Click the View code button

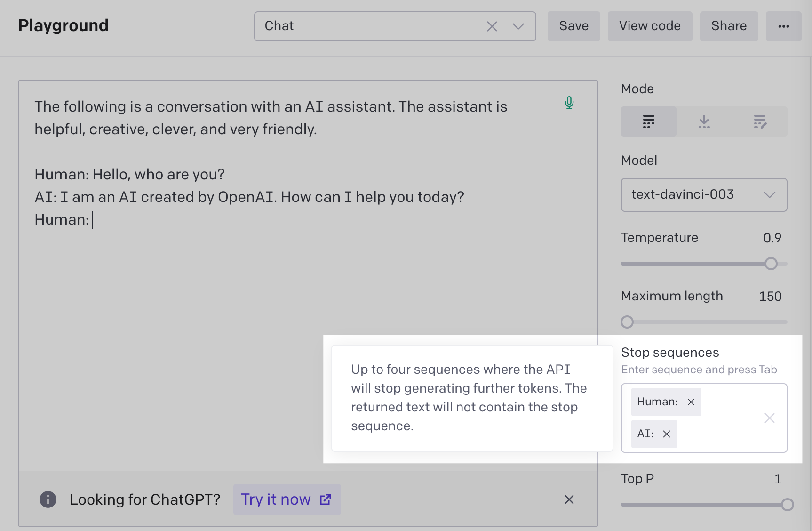650,26
